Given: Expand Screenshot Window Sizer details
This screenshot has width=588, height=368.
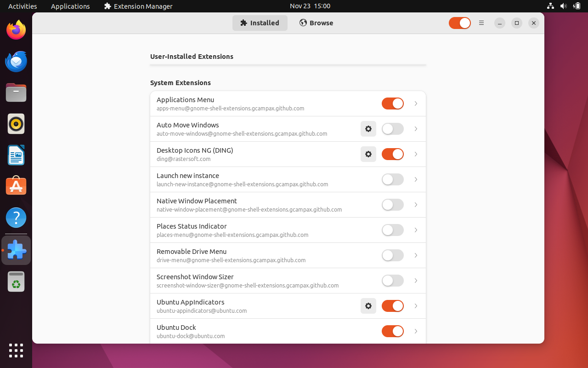Looking at the screenshot, I should [x=416, y=281].
